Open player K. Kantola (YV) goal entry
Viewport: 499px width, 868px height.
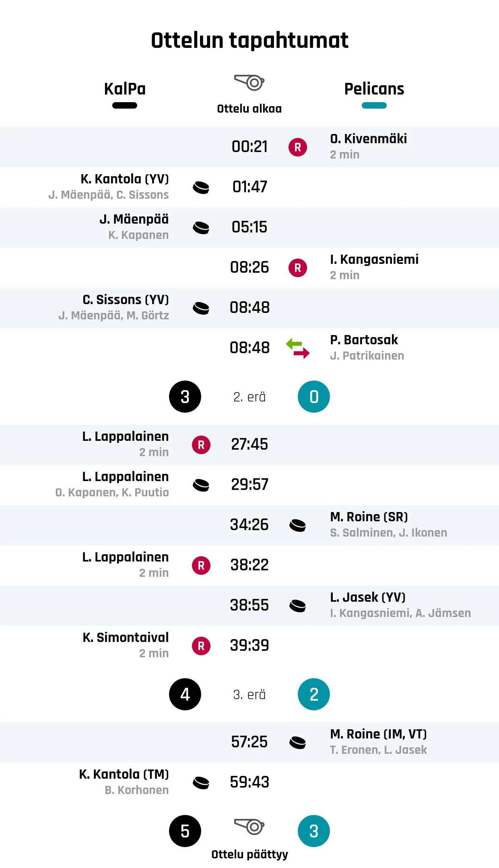click(125, 179)
